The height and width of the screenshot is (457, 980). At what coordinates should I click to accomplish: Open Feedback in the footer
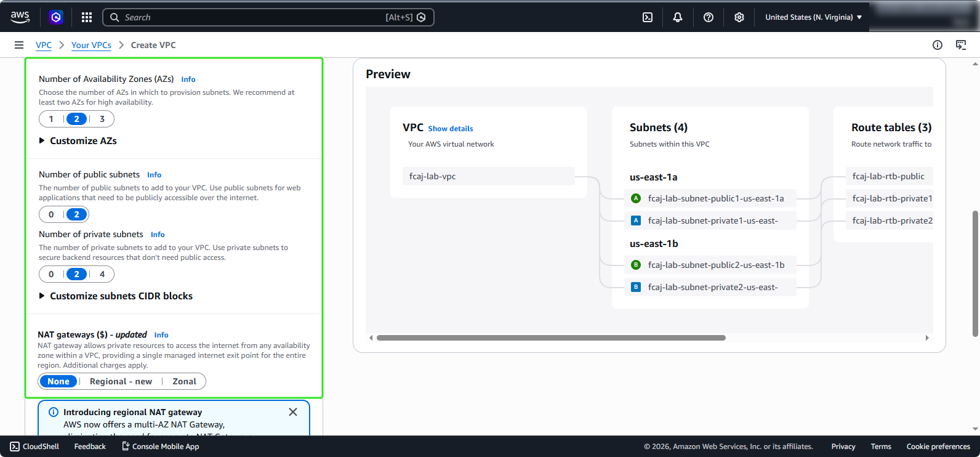(90, 447)
